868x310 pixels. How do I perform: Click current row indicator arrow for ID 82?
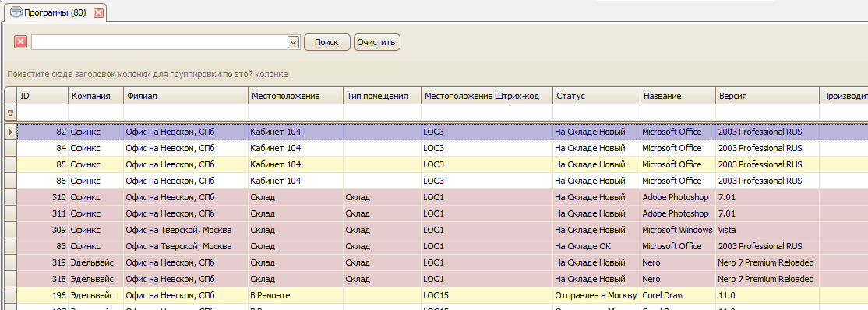pos(10,132)
